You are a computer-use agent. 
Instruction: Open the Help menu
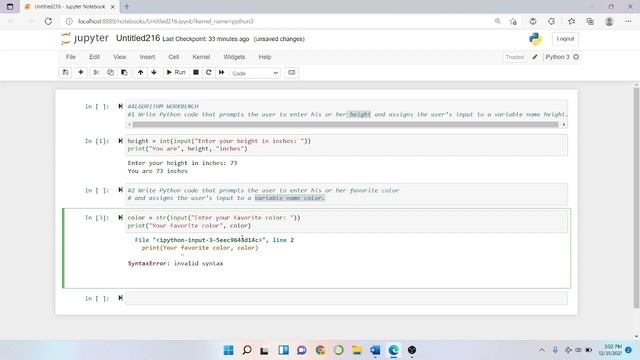[x=265, y=57]
